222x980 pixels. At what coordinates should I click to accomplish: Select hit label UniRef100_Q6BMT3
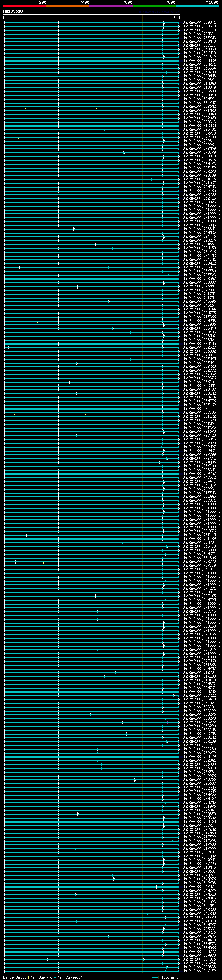[199, 41]
